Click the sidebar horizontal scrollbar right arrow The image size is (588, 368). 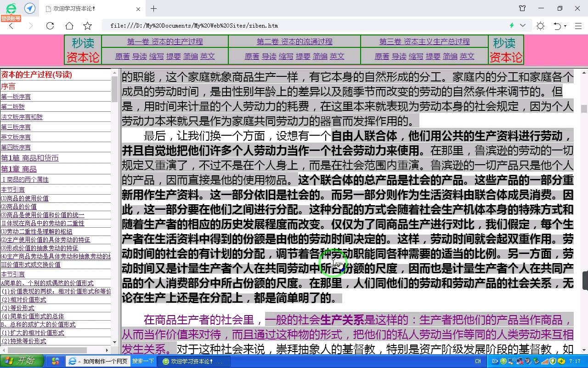point(107,351)
